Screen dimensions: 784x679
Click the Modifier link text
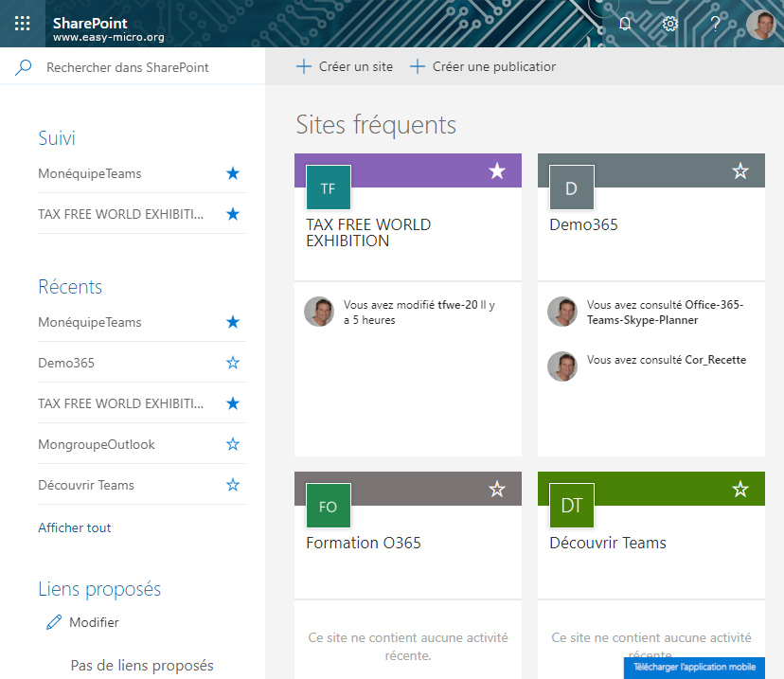pyautogui.click(x=94, y=622)
